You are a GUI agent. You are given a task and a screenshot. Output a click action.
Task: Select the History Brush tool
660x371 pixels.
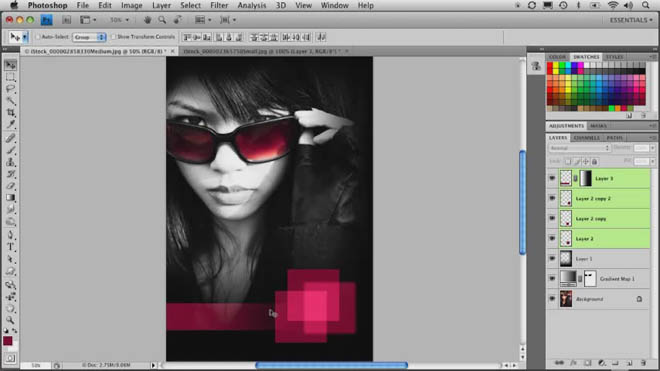click(11, 174)
